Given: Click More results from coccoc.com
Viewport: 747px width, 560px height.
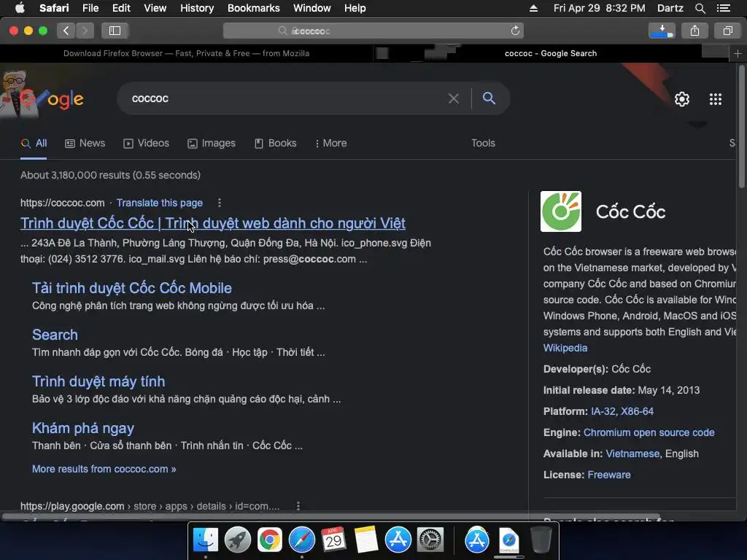Looking at the screenshot, I should (104, 469).
